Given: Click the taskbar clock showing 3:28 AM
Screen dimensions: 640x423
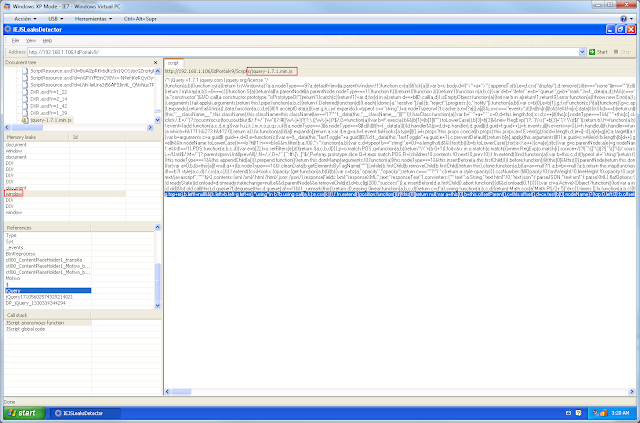Looking at the screenshot, I should coord(622,413).
